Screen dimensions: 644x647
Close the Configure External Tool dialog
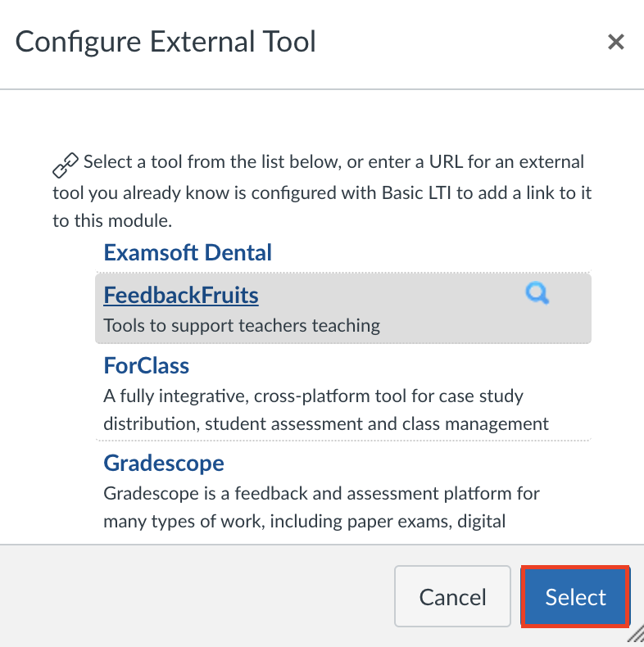(616, 42)
